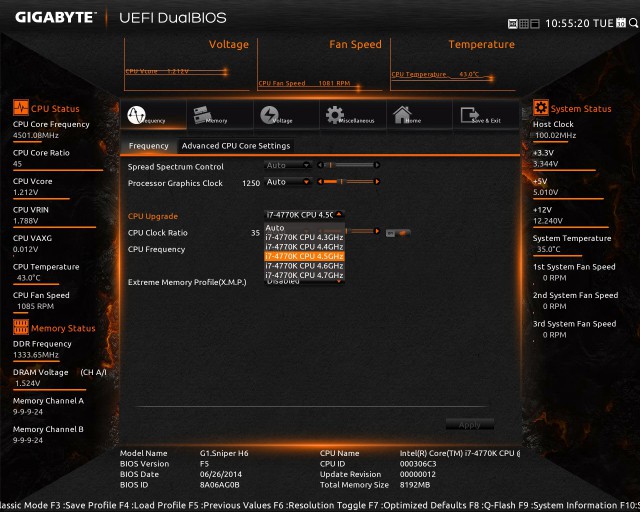
Task: Go to the Home section
Action: [x=420, y=115]
